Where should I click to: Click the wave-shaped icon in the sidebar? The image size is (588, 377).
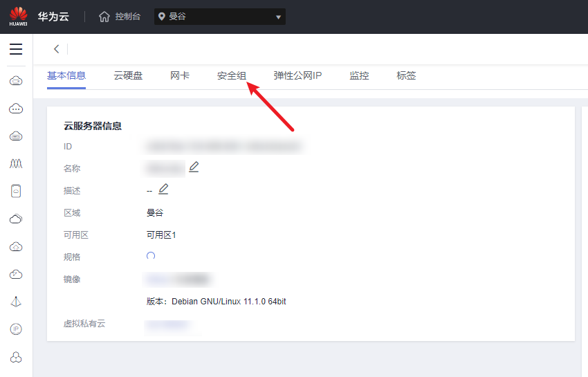click(16, 164)
